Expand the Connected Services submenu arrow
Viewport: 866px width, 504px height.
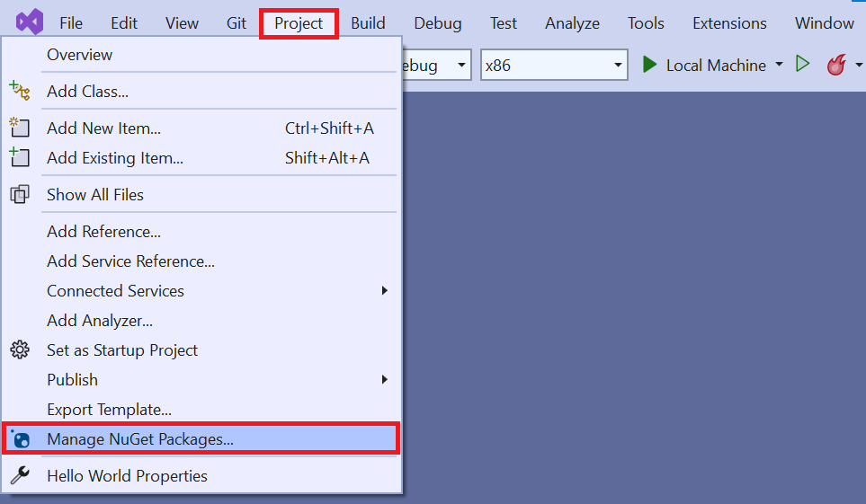point(384,291)
